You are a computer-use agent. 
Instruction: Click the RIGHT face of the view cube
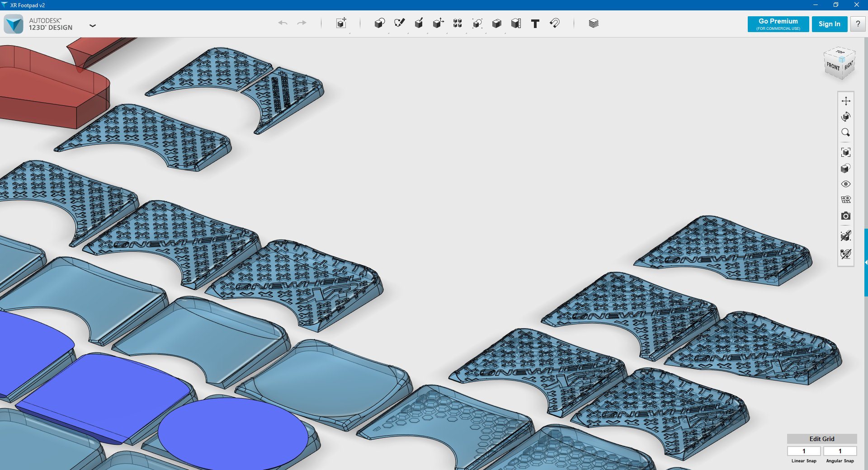tap(849, 66)
